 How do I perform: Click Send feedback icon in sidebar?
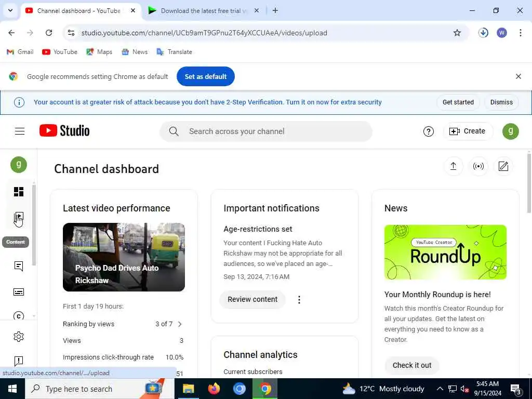point(19,361)
